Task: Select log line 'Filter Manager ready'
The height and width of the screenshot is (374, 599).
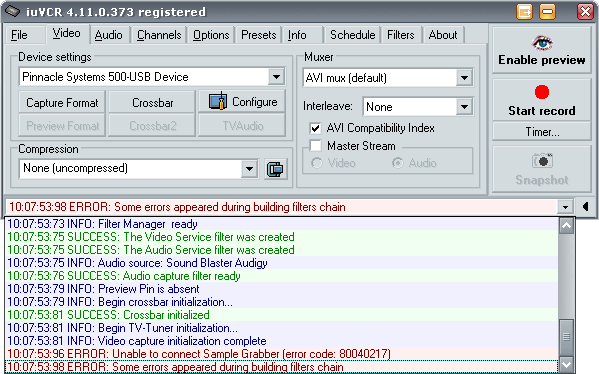Action: [x=282, y=224]
